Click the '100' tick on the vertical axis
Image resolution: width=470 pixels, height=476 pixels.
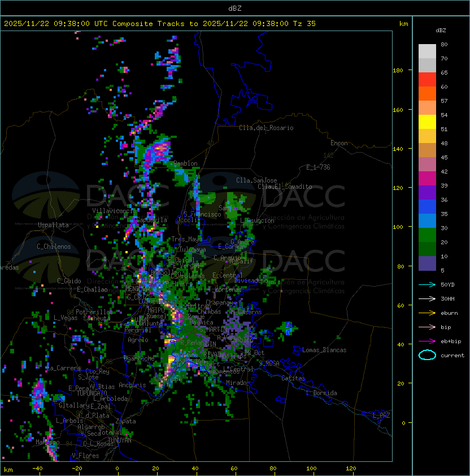[398, 227]
